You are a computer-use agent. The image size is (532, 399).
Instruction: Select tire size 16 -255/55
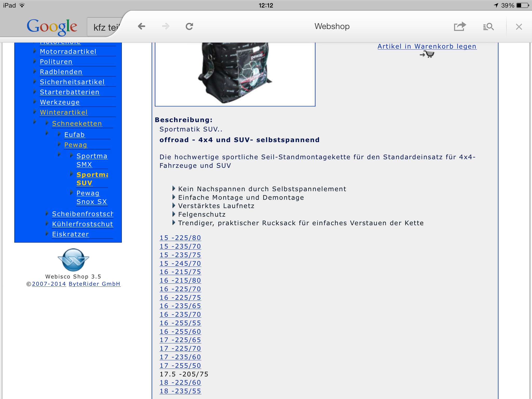(180, 323)
